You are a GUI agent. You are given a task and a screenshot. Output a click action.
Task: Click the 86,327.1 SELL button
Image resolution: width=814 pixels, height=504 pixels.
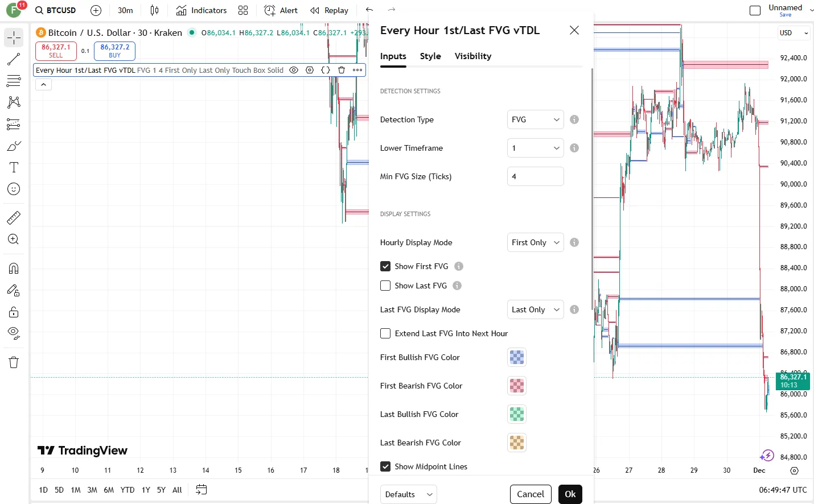point(56,51)
